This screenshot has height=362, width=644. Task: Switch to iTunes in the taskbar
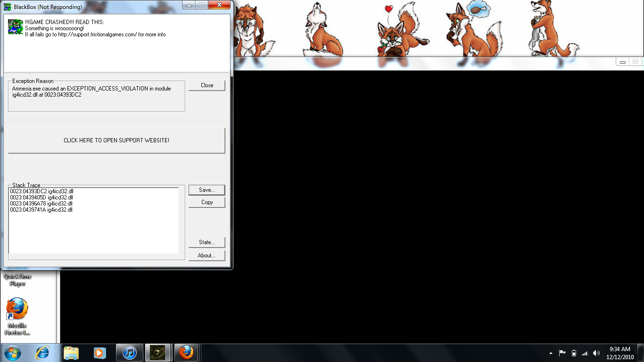pyautogui.click(x=129, y=352)
